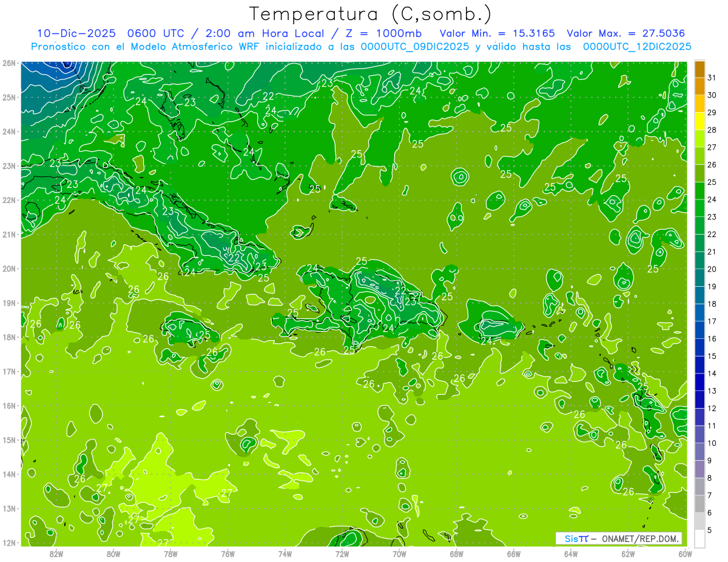Screen dimensions: 728x562
Task: Click the legend swatch between 9 and 10
Action: (x=699, y=452)
